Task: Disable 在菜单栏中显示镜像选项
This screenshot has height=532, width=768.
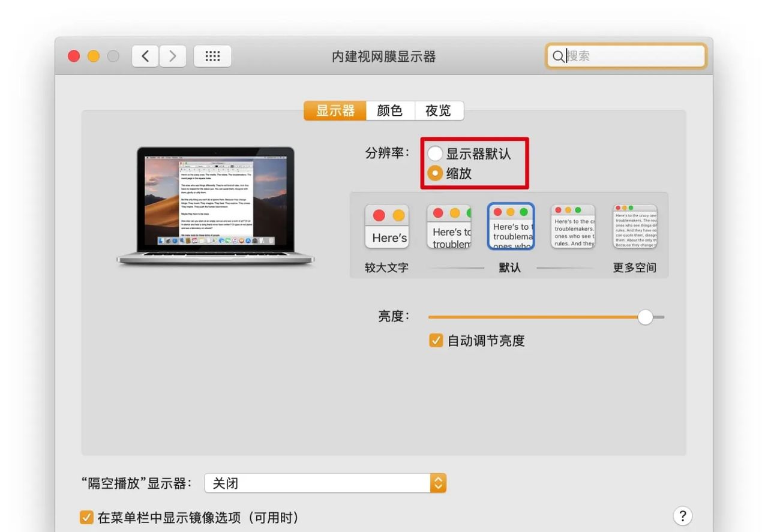Action: tap(87, 517)
